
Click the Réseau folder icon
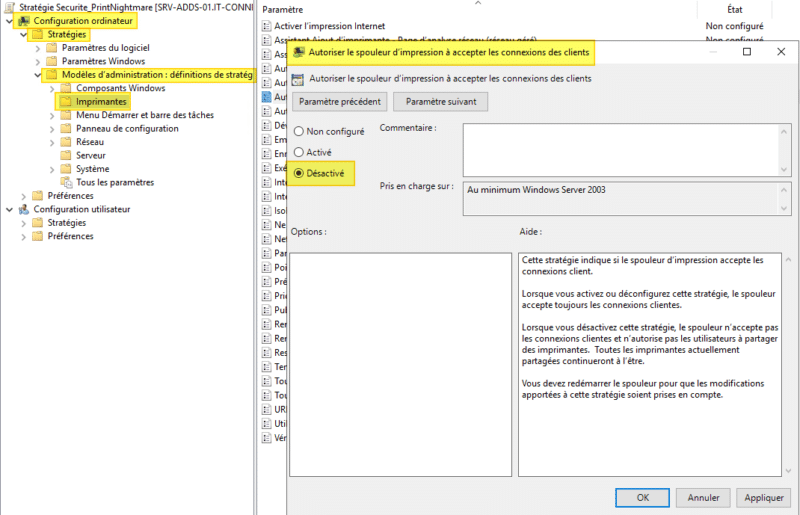click(66, 142)
